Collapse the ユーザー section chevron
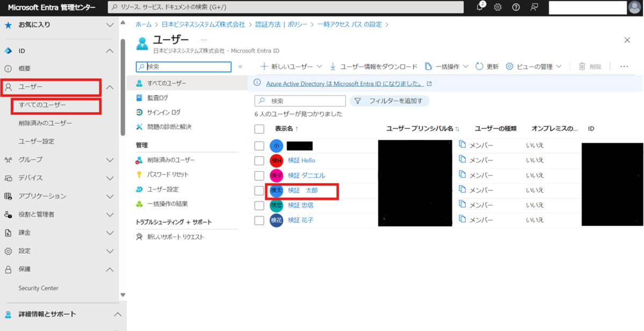This screenshot has height=331, width=644. [109, 87]
